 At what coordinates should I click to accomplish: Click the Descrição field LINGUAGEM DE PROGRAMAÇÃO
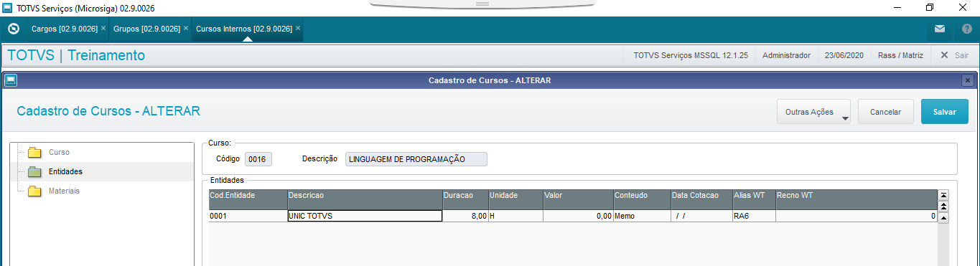416,159
